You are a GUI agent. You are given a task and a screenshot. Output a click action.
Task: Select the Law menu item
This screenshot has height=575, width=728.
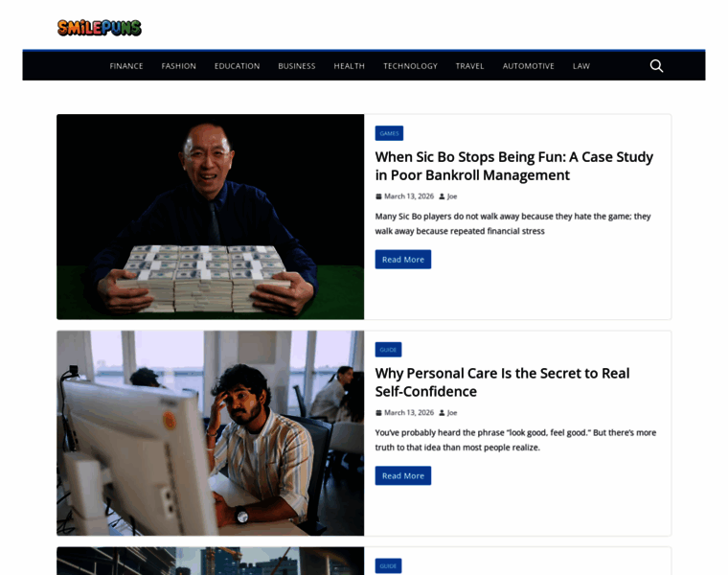click(x=581, y=66)
